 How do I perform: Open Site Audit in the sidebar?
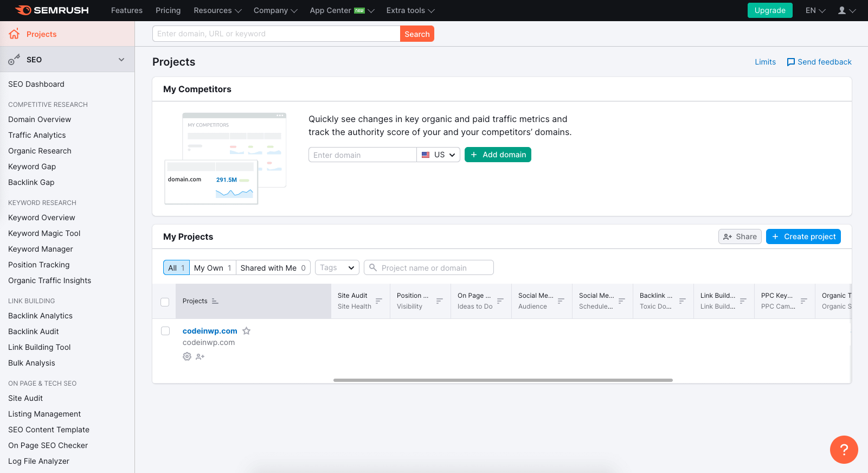tap(25, 398)
